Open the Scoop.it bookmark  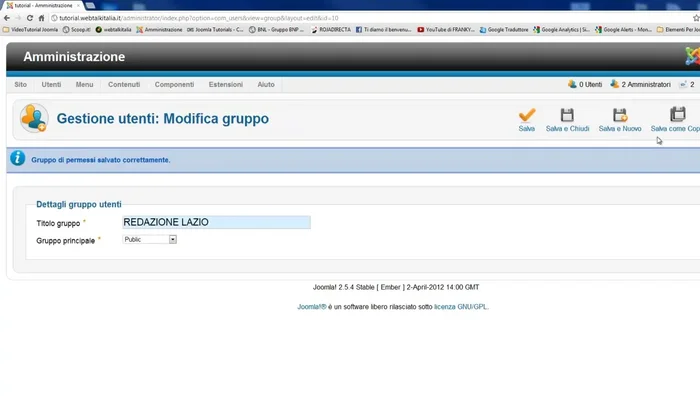(x=77, y=29)
